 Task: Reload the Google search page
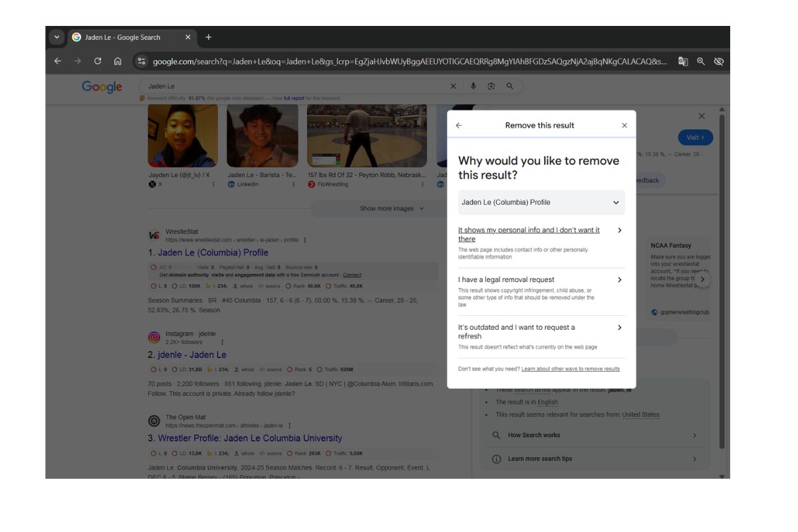tap(98, 61)
